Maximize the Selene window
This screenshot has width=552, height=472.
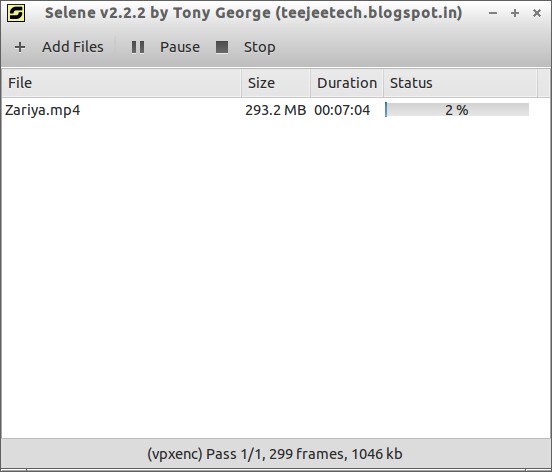[515, 13]
